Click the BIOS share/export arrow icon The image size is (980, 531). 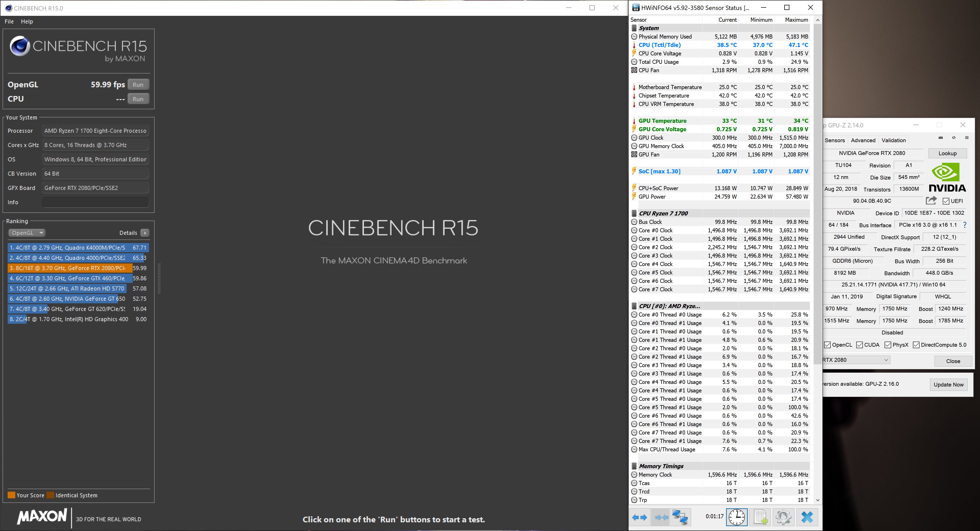[931, 200]
